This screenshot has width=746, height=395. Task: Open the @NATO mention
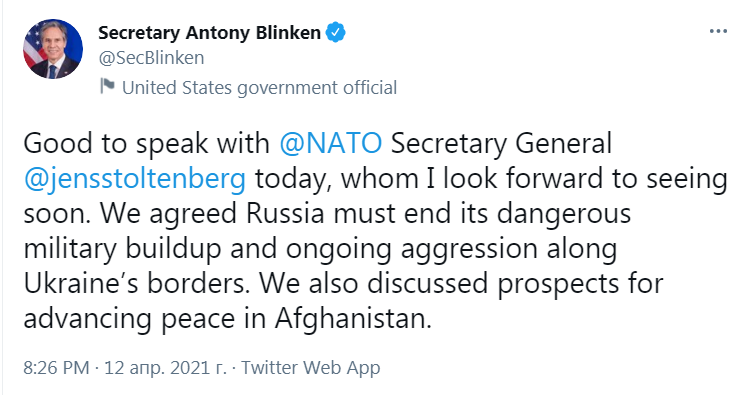331,143
